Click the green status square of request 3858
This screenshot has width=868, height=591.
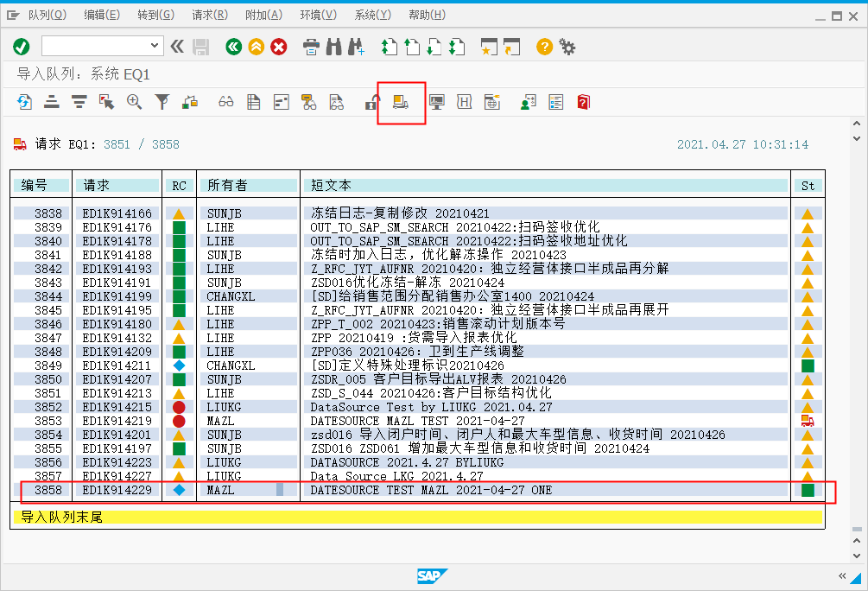tap(808, 490)
